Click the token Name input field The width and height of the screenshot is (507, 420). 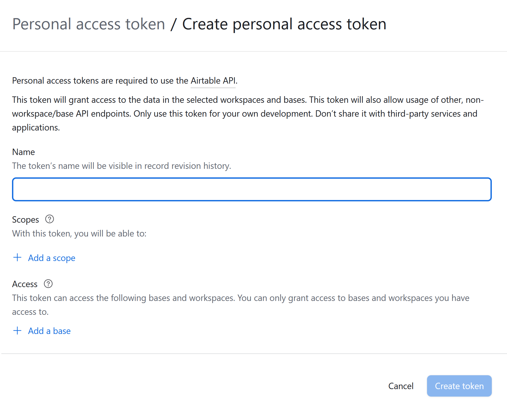tap(252, 189)
